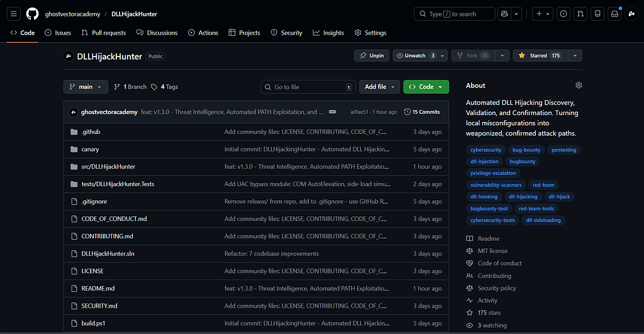644x334 pixels.
Task: Open the Activity link in About sidebar
Action: [x=487, y=301]
